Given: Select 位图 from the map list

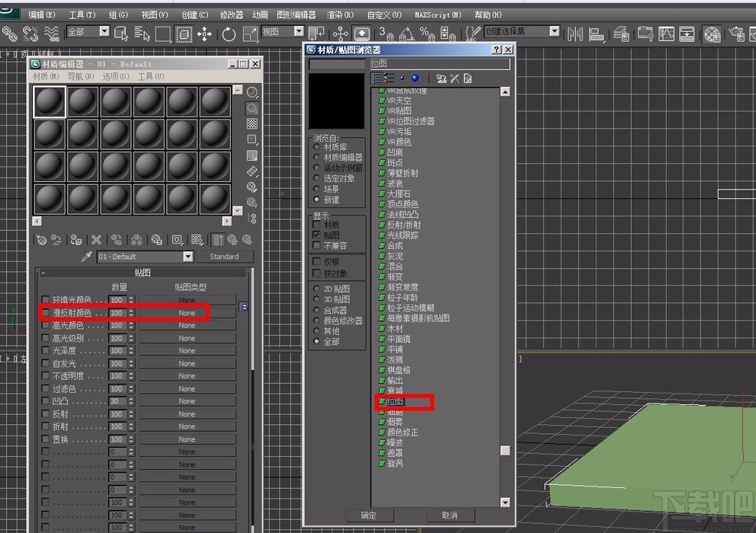Looking at the screenshot, I should click(396, 403).
